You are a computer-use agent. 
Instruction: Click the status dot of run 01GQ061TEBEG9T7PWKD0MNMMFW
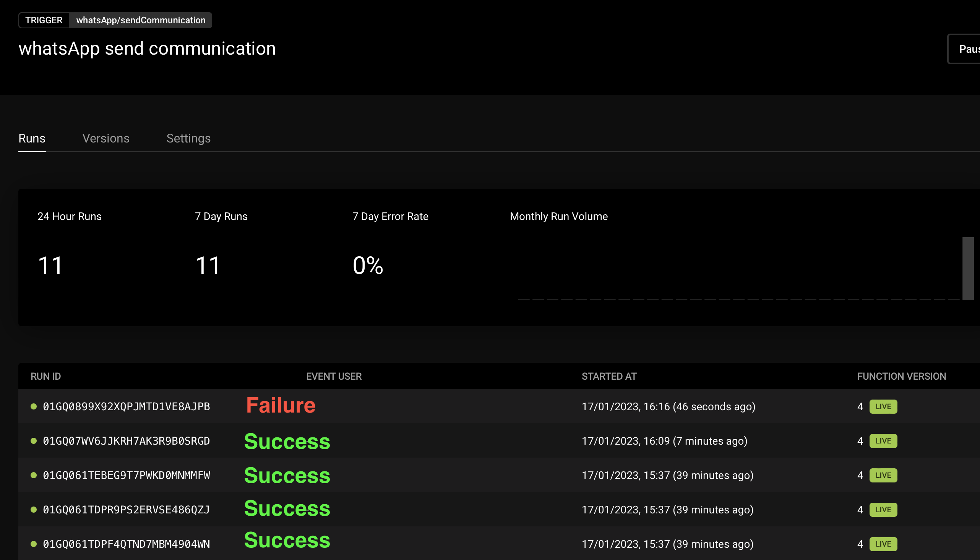tap(34, 475)
